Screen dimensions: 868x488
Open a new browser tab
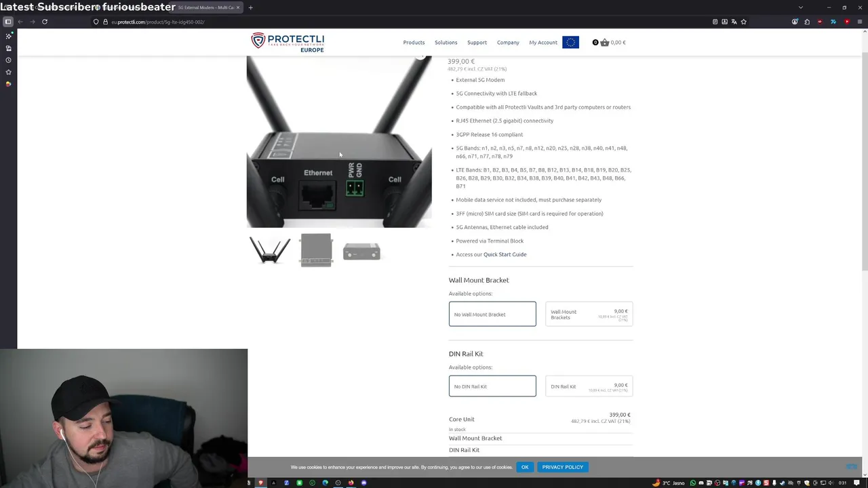tap(250, 7)
